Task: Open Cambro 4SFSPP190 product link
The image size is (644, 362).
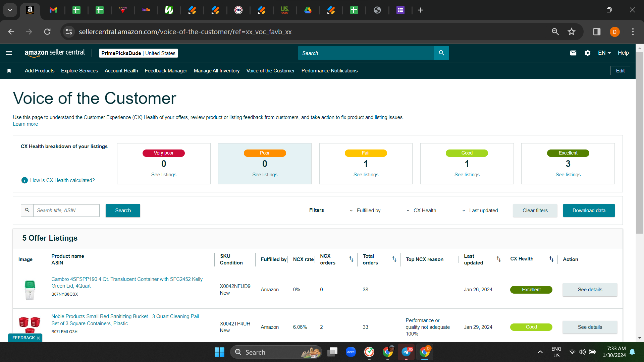Action: 127,283
